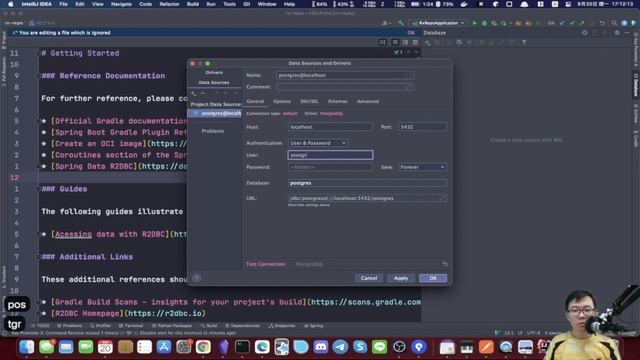
Task: Open the Endpoints tool window tab
Action: point(282,326)
